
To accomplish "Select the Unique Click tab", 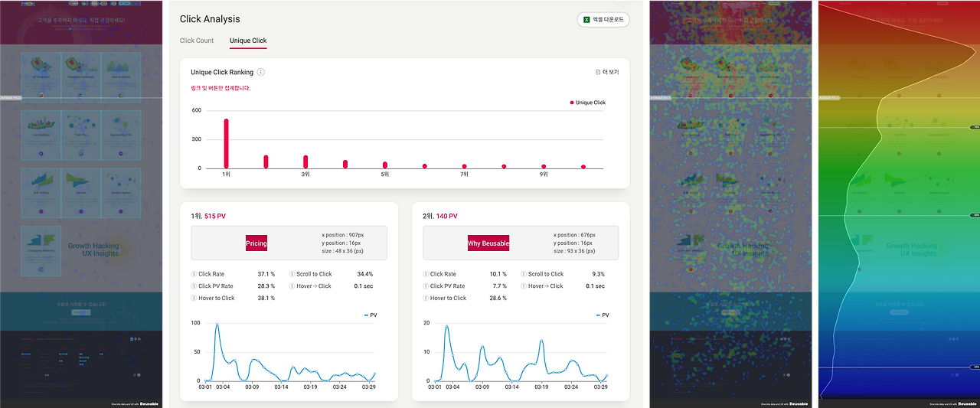I will 248,41.
